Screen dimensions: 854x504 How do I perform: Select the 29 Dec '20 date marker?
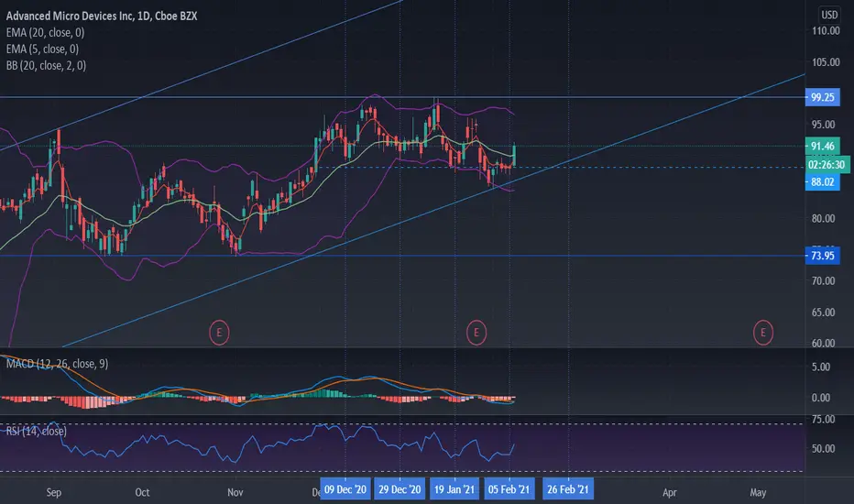(400, 489)
